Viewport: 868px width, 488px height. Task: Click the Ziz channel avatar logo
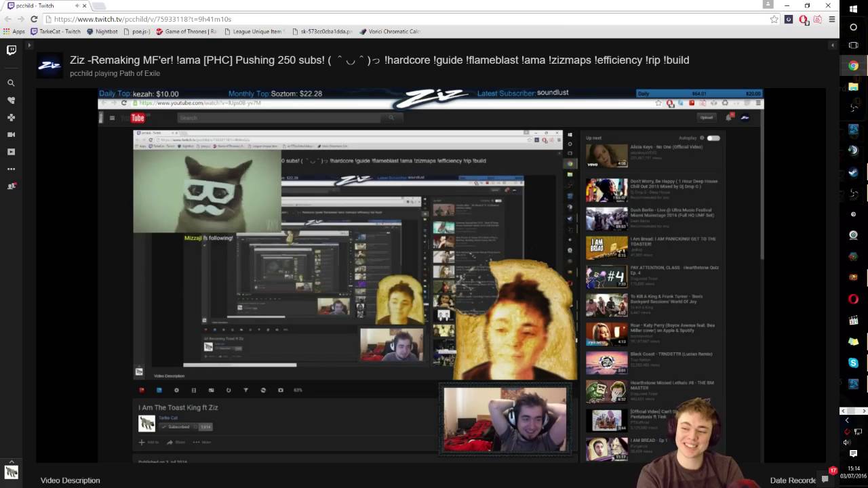[x=50, y=65]
